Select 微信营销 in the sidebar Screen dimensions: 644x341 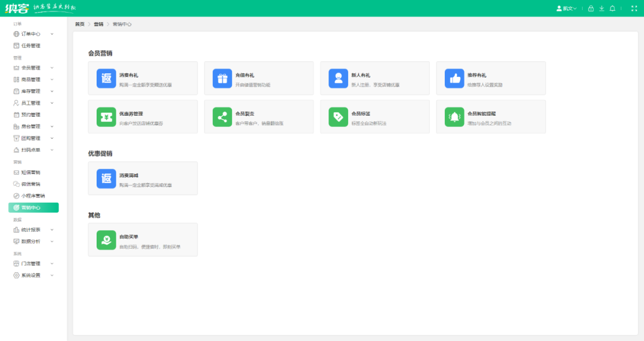(x=31, y=184)
